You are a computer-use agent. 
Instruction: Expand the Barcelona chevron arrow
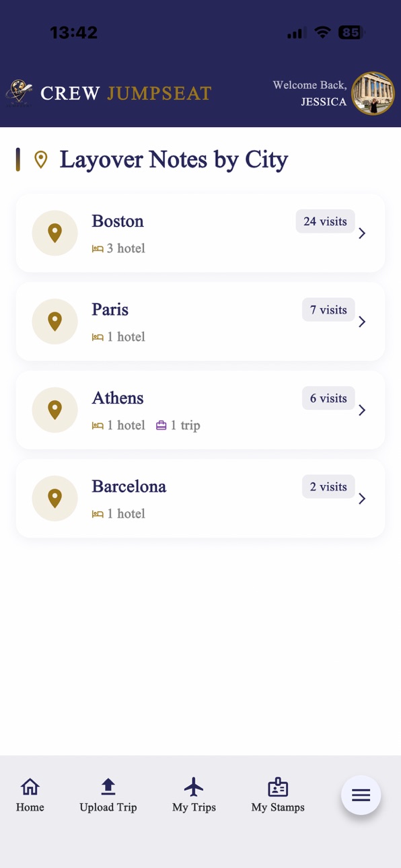(x=362, y=499)
